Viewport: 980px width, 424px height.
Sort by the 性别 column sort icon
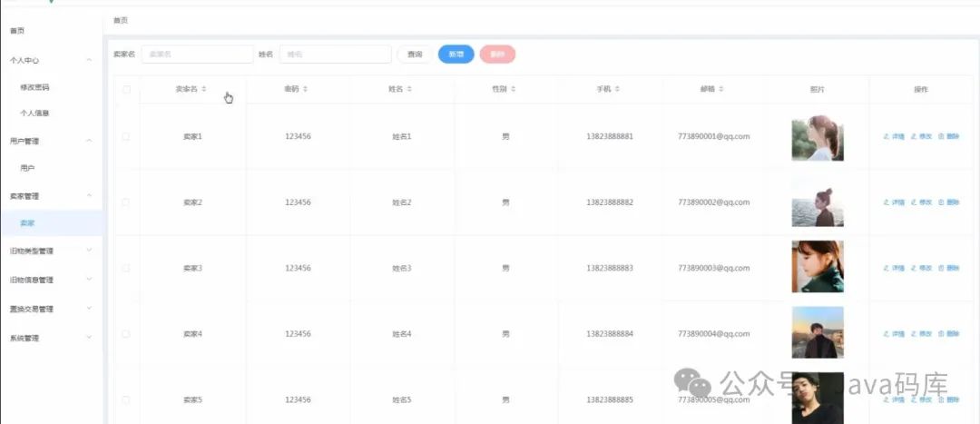pos(513,89)
